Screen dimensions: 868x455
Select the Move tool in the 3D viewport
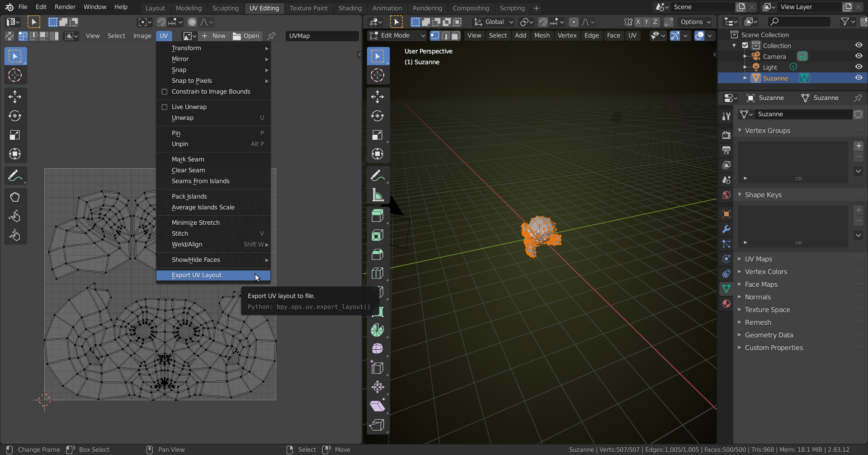pos(378,96)
